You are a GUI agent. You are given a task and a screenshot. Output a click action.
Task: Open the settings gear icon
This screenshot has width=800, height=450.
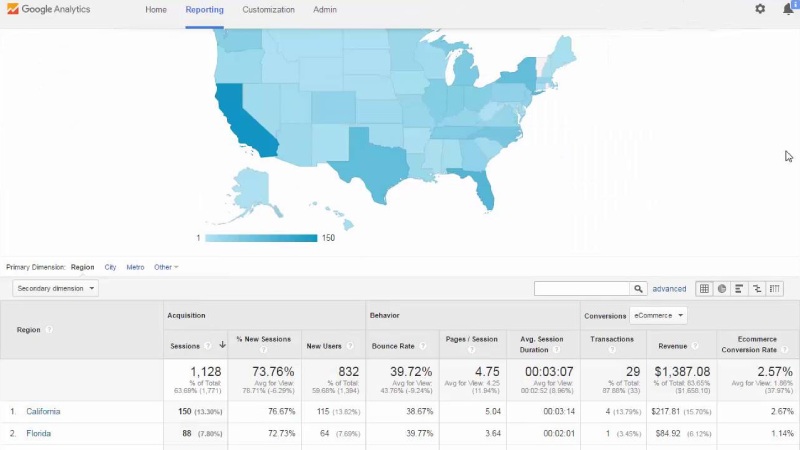click(x=760, y=9)
